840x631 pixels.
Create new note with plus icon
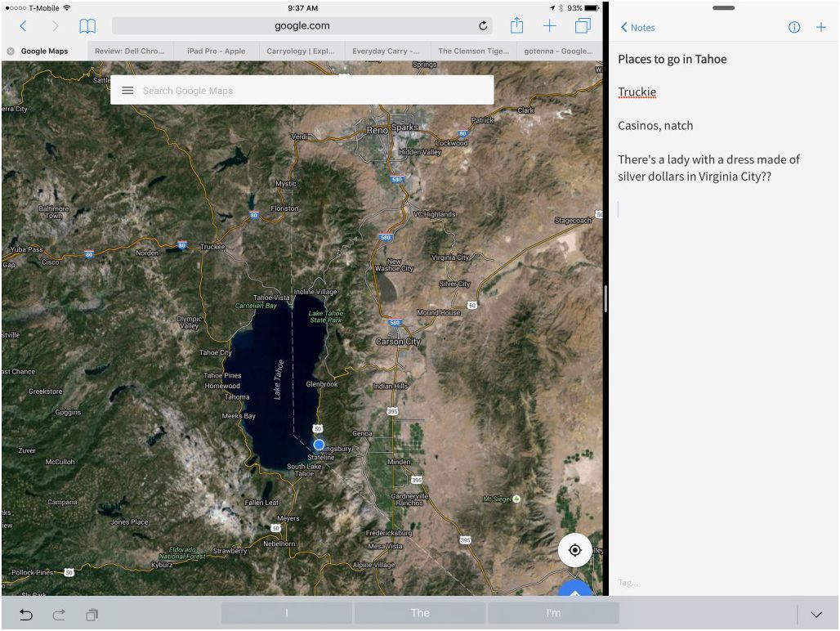pyautogui.click(x=820, y=28)
